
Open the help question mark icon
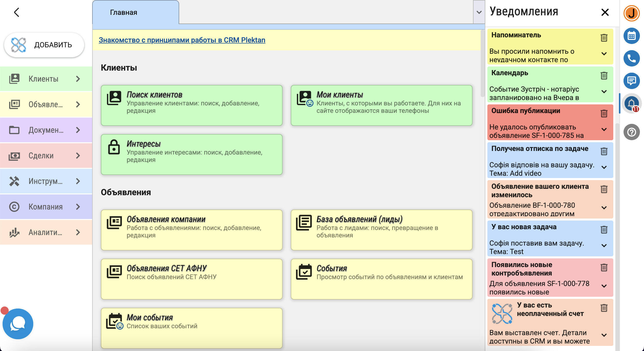pyautogui.click(x=631, y=132)
